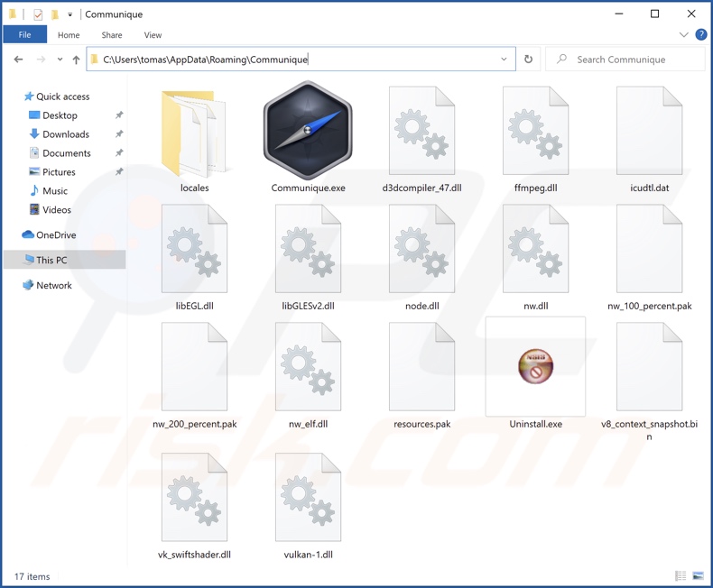The image size is (713, 588).
Task: Expand address bar history dropdown
Action: tap(504, 60)
